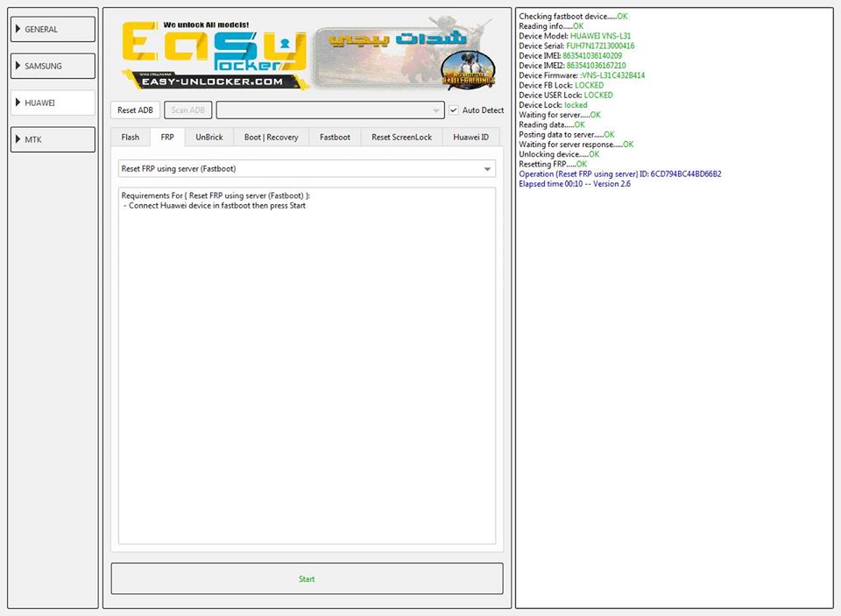Open the Huawei ID tab
The width and height of the screenshot is (841, 616).
click(x=471, y=138)
